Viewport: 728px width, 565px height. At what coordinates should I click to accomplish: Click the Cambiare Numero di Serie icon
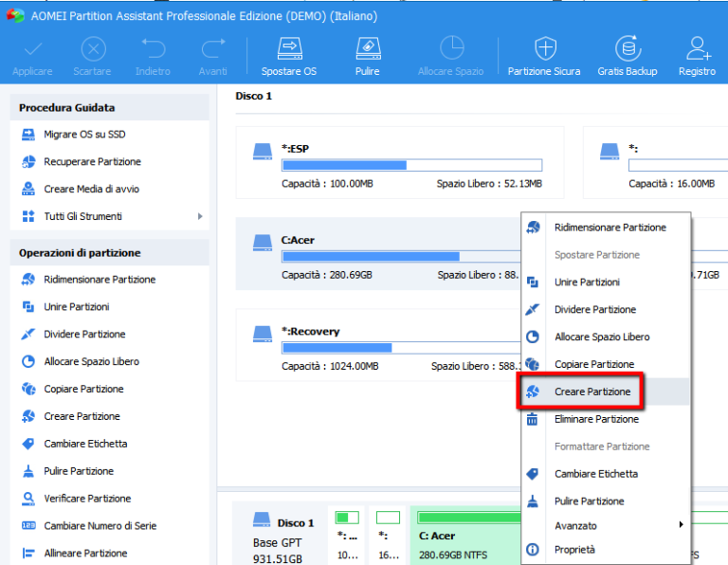(x=28, y=525)
